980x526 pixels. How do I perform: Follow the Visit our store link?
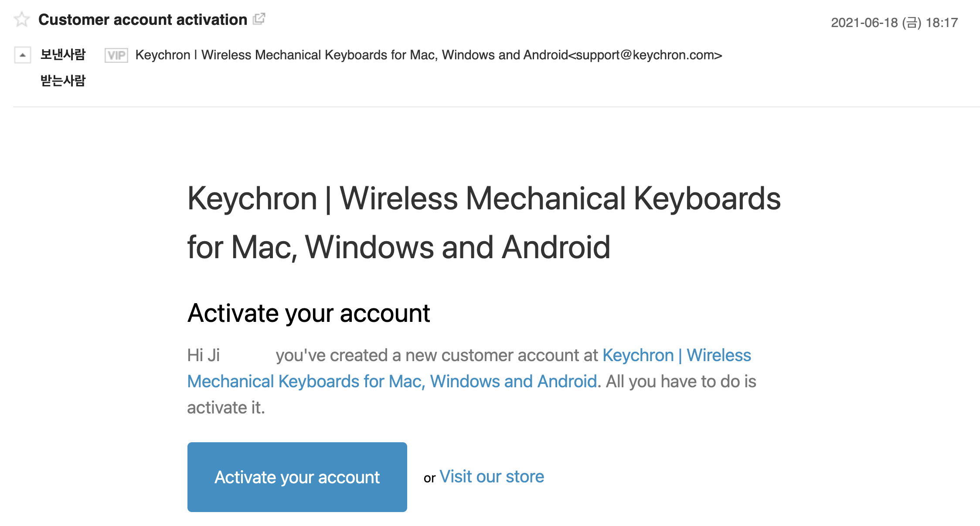tap(492, 477)
